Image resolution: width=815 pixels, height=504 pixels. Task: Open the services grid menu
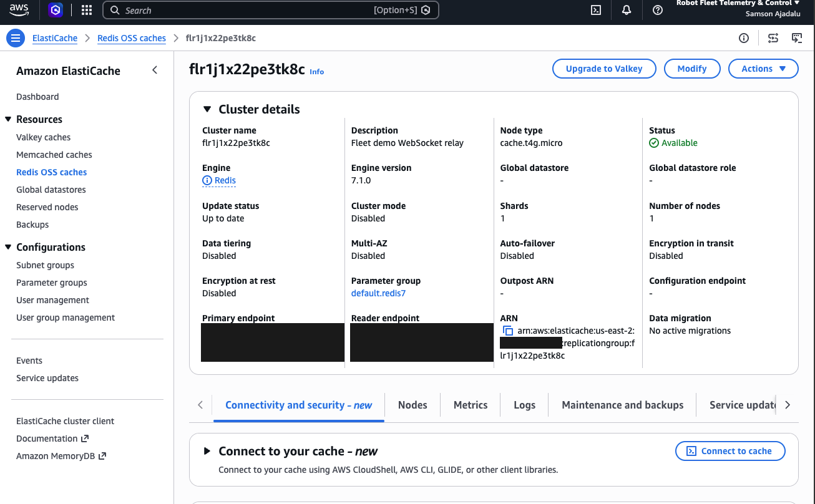click(87, 10)
